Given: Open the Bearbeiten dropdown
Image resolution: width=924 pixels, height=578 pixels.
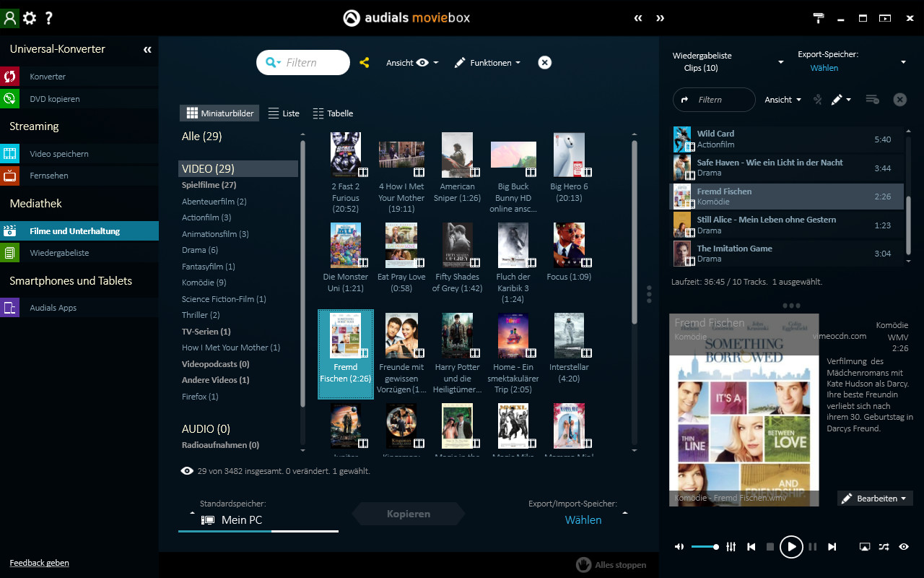Looking at the screenshot, I should [x=876, y=499].
